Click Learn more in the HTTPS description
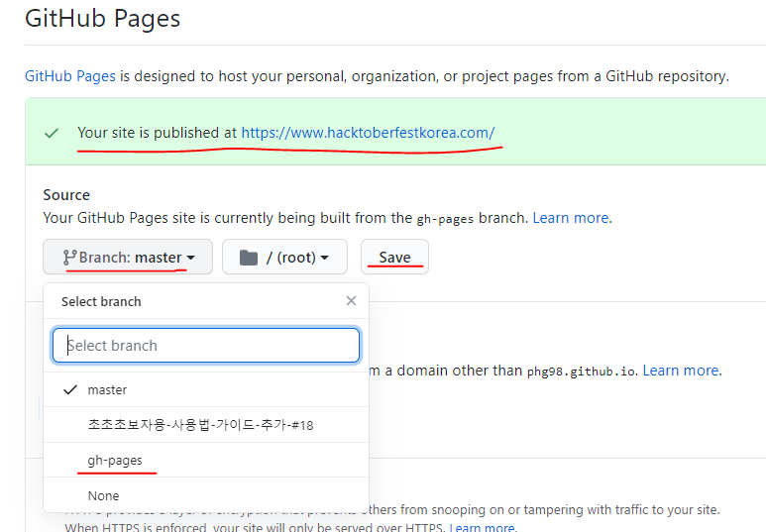The height and width of the screenshot is (532, 766). click(482, 527)
